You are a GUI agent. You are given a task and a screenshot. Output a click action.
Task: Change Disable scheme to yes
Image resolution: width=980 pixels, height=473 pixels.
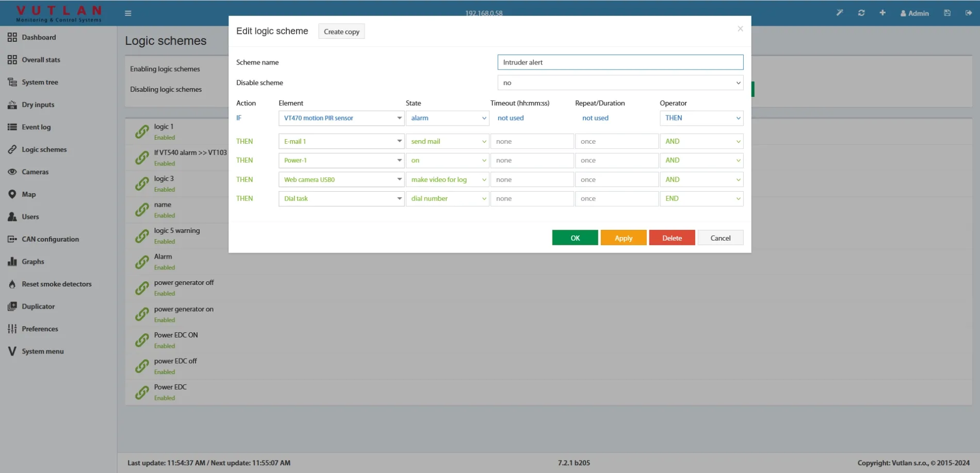click(x=620, y=82)
